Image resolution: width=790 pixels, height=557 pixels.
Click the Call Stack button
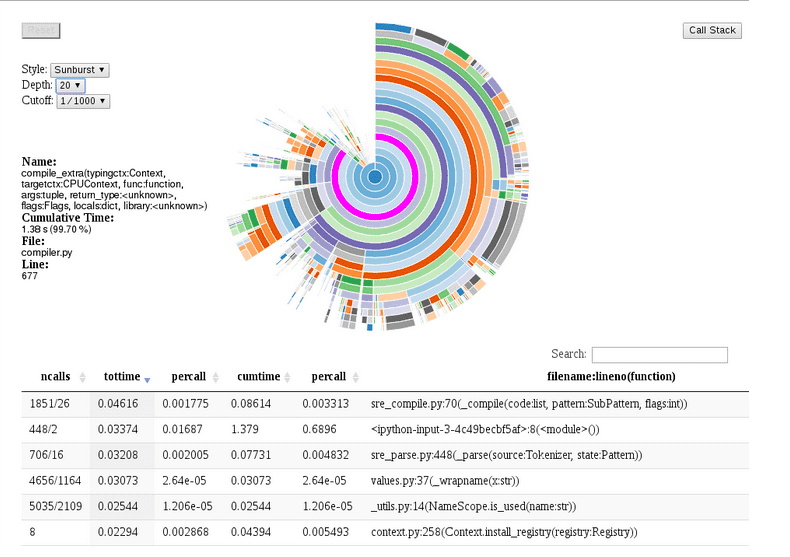point(712,30)
